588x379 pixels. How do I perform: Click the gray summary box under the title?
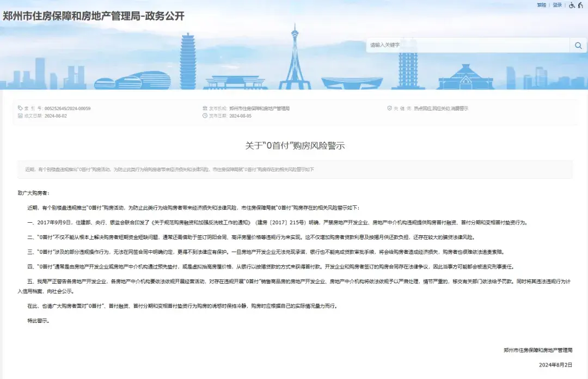[295, 169]
